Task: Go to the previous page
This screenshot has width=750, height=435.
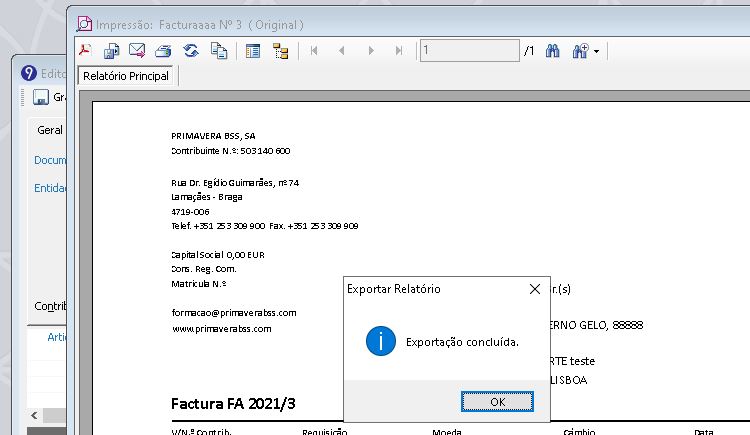Action: [x=342, y=50]
